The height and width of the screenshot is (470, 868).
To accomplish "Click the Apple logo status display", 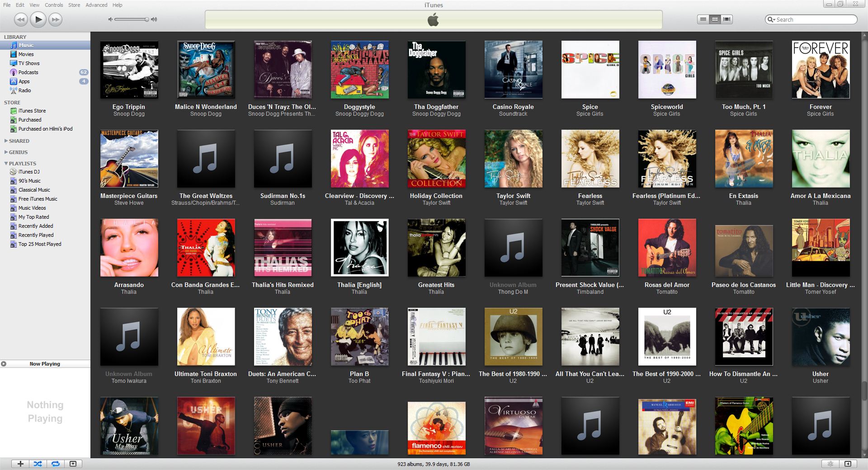I will click(x=433, y=20).
